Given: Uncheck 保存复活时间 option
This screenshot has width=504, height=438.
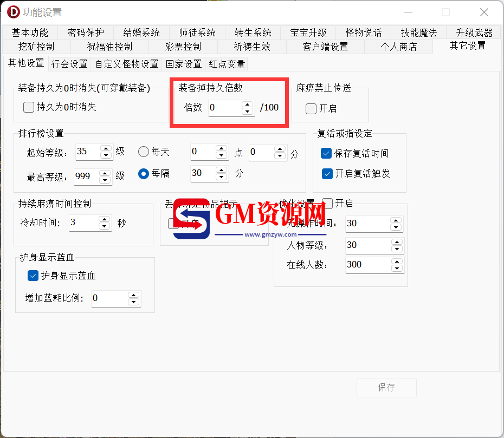Looking at the screenshot, I should 326,153.
